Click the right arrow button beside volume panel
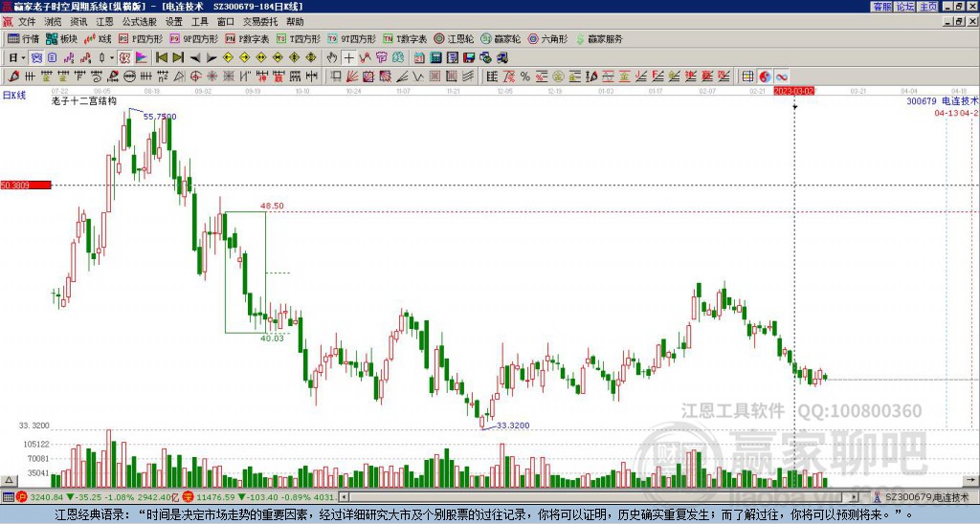 point(972,481)
